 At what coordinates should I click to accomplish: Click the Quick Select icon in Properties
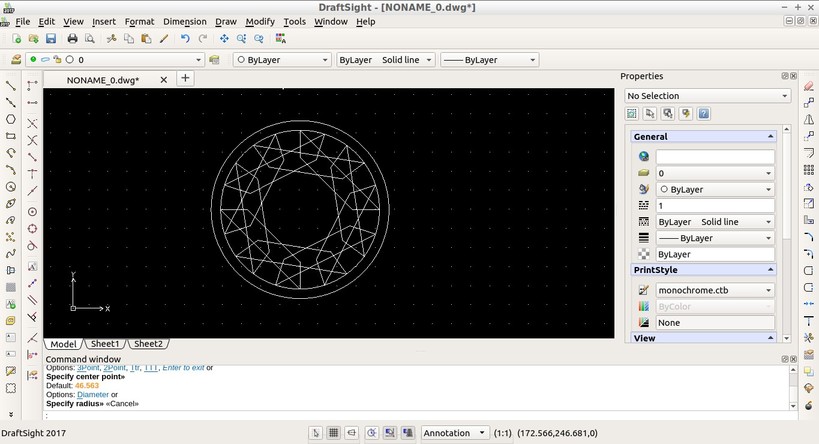pos(686,113)
